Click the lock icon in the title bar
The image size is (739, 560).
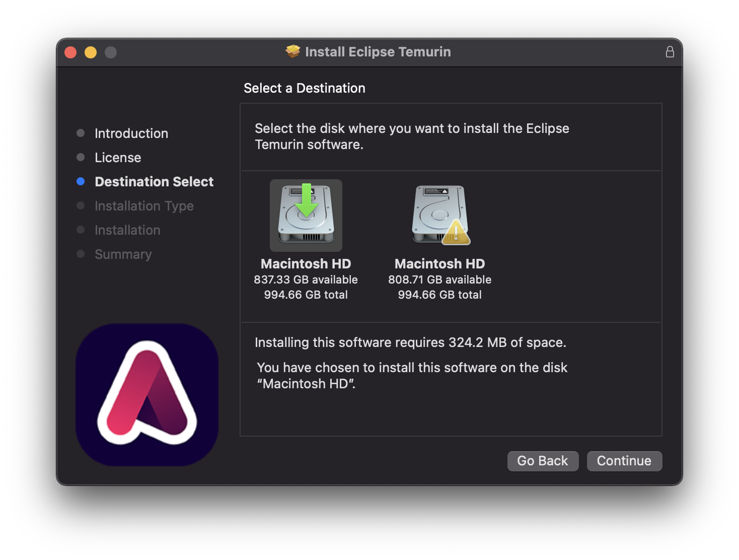coord(670,51)
